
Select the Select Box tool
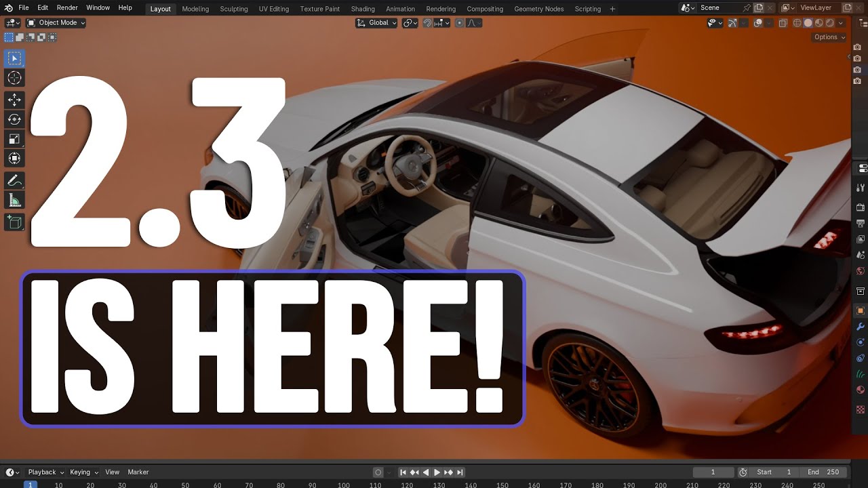pyautogui.click(x=14, y=58)
